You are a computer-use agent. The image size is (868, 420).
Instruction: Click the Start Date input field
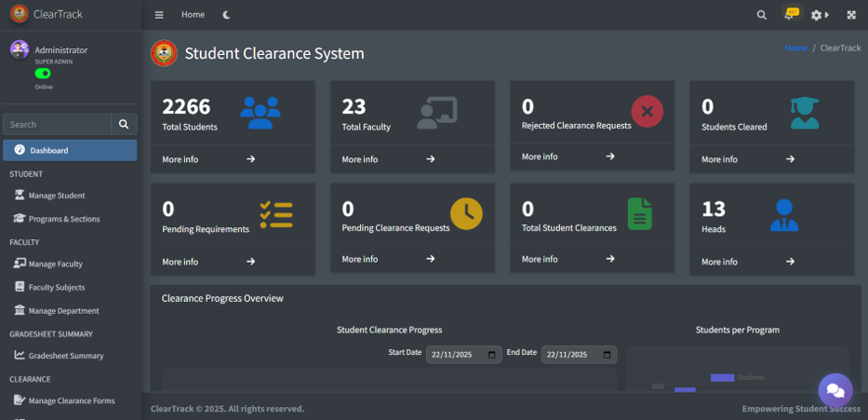464,355
